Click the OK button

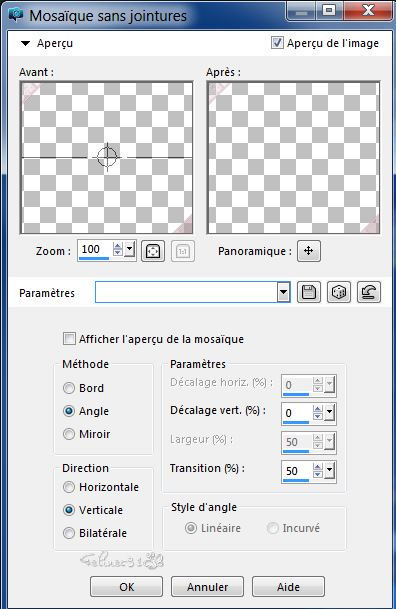[127, 586]
